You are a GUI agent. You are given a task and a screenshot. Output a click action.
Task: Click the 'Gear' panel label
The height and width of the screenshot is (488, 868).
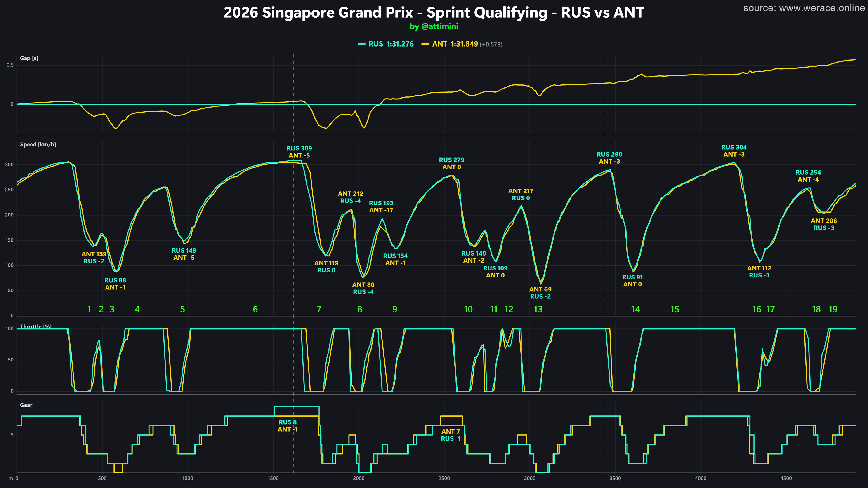(x=26, y=405)
